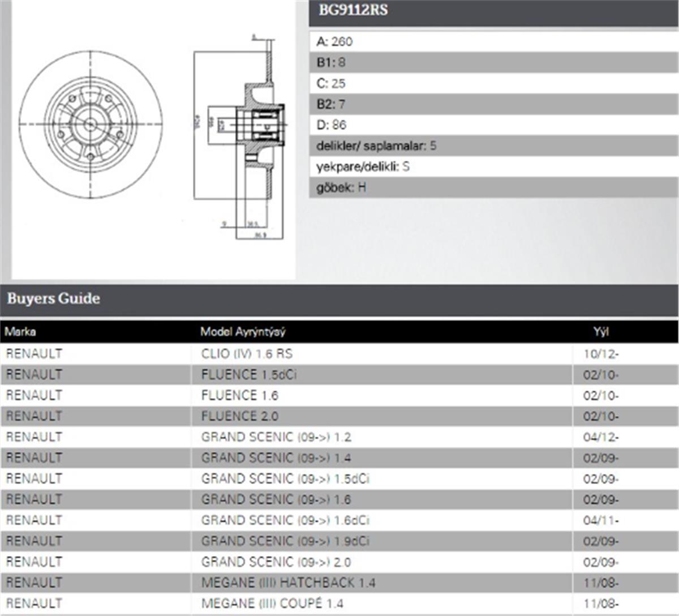The width and height of the screenshot is (679, 616).
Task: Click the 04/12- year for GRAND SCENIC 1.2
Action: pyautogui.click(x=601, y=438)
